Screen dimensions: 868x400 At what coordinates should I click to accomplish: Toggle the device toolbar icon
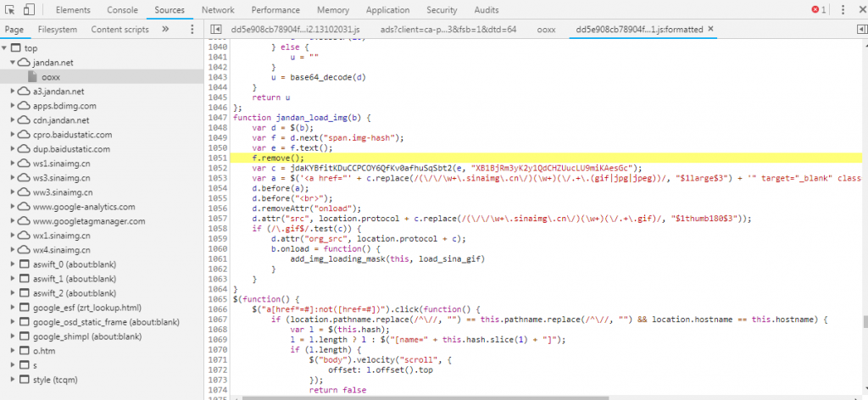30,10
